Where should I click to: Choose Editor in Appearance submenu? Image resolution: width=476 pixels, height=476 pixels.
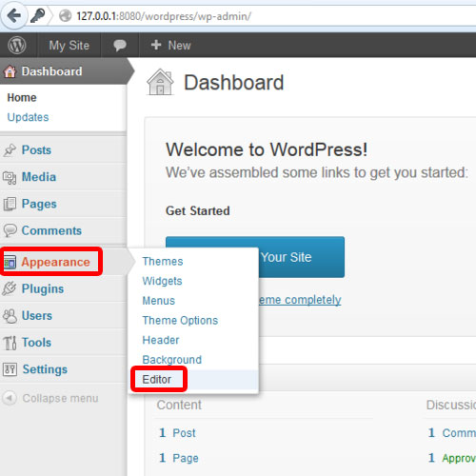156,379
